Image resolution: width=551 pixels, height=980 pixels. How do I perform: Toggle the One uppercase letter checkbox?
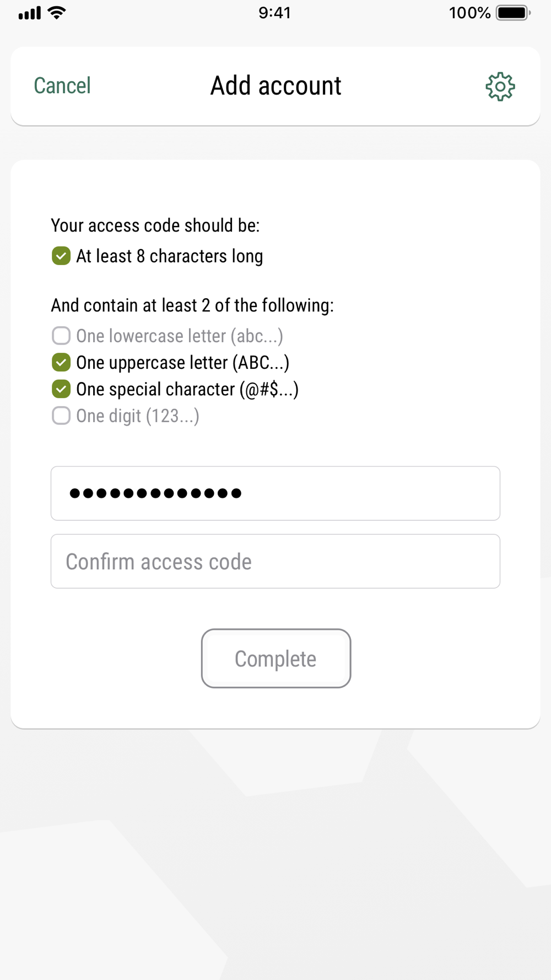61,362
